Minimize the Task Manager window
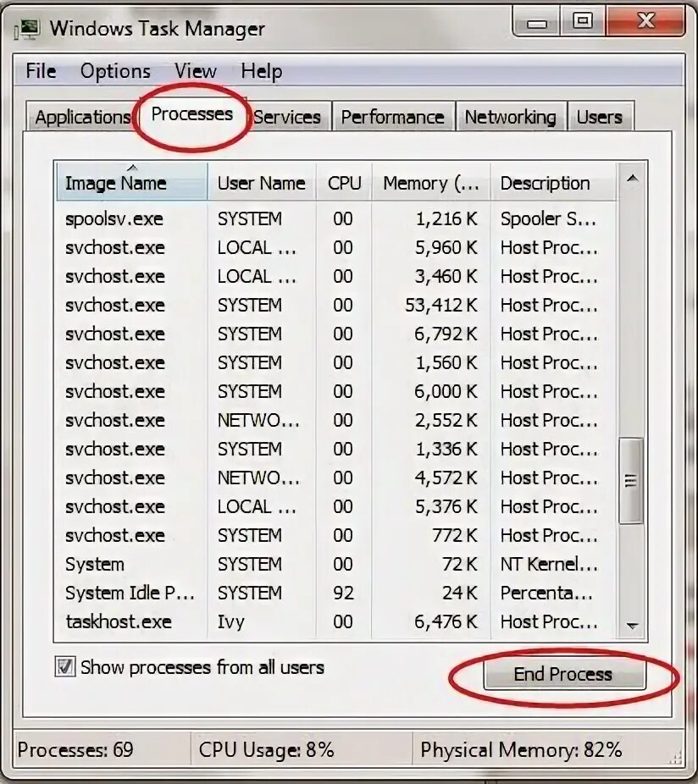698x784 pixels. [x=537, y=23]
